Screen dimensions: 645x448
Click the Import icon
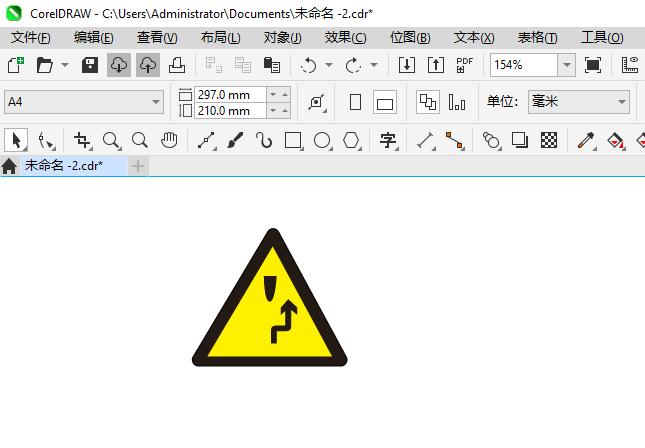tap(407, 65)
